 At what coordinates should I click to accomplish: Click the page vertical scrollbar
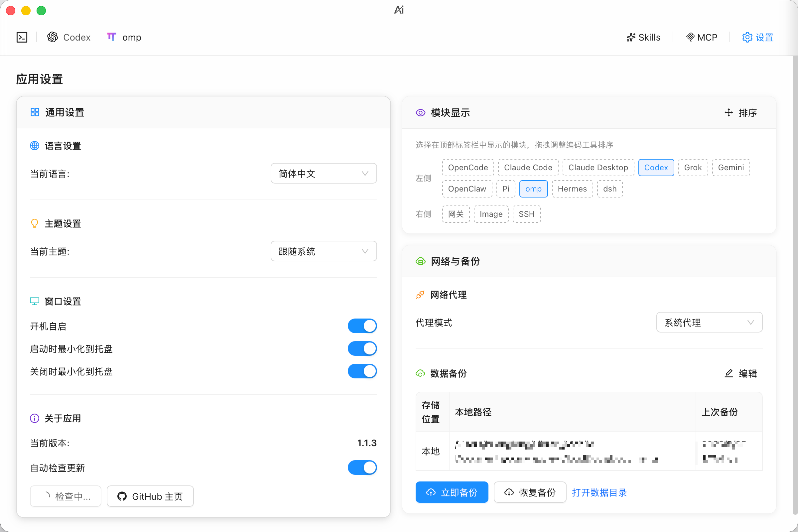[x=795, y=285]
